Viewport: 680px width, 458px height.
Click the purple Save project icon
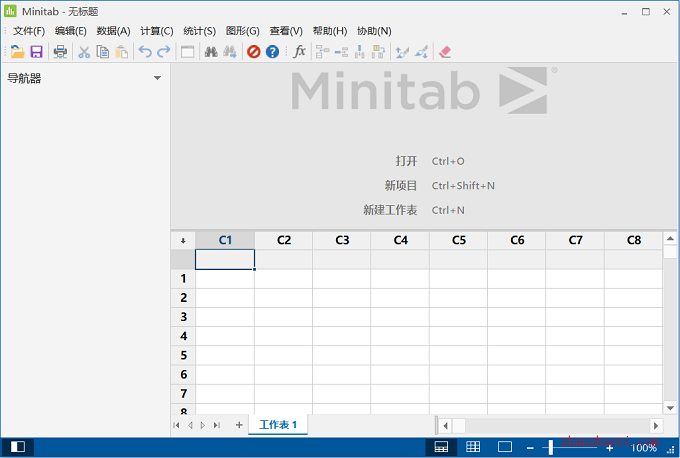click(x=36, y=52)
